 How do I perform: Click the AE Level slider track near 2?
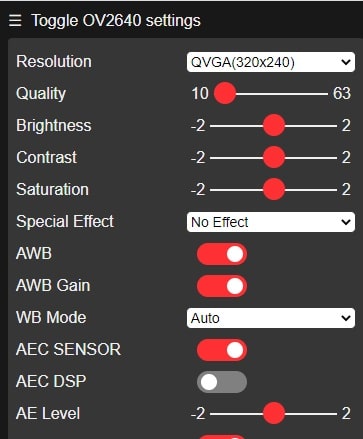pos(328,414)
